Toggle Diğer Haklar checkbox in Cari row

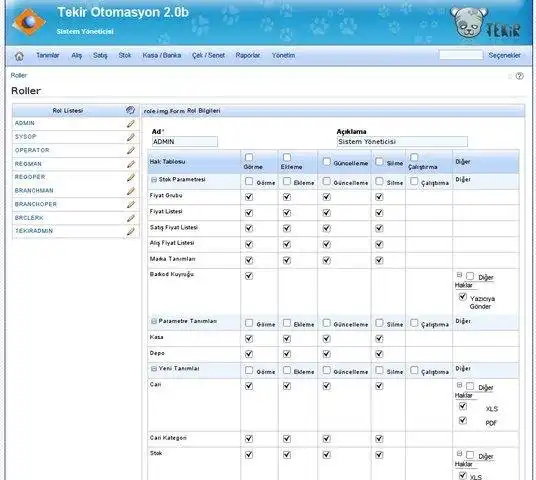click(470, 386)
